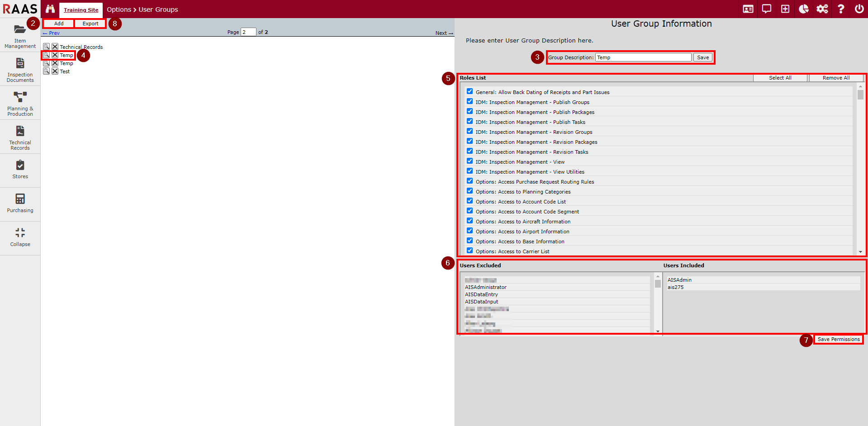The height and width of the screenshot is (426, 868).
Task: Open the Stores module icon
Action: pos(20,166)
